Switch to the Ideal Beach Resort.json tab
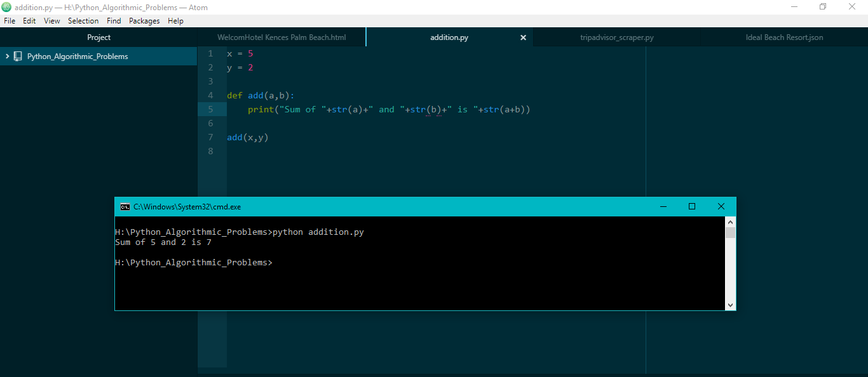 pos(784,37)
